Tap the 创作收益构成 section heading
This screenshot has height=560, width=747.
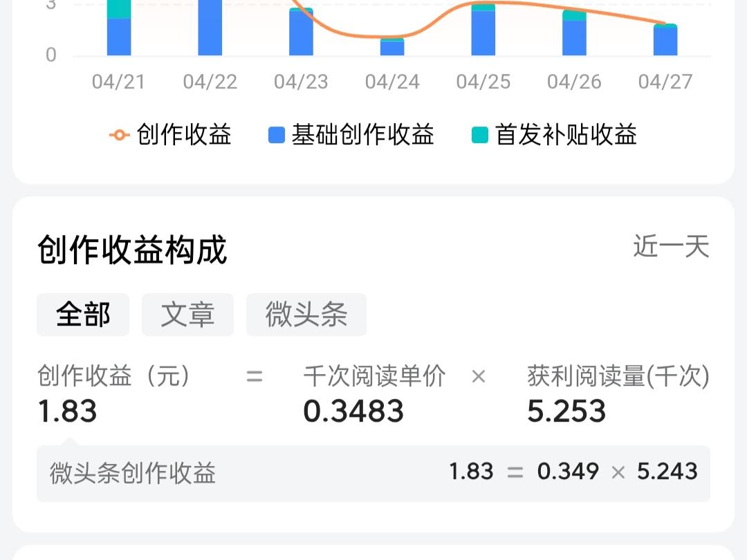coord(132,250)
